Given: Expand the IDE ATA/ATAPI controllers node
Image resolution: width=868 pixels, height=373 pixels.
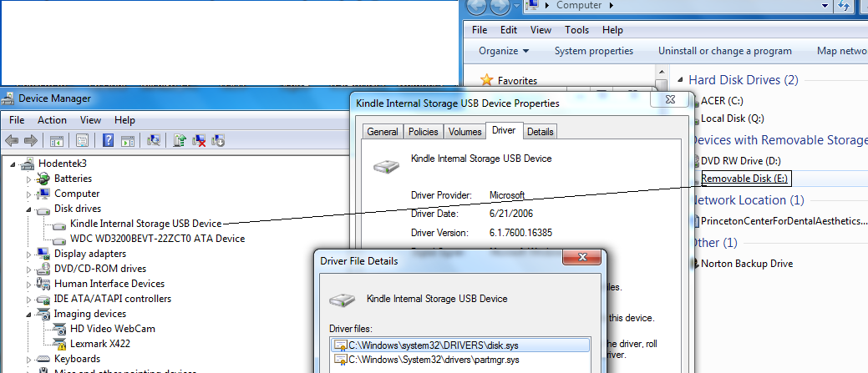Looking at the screenshot, I should pos(28,299).
